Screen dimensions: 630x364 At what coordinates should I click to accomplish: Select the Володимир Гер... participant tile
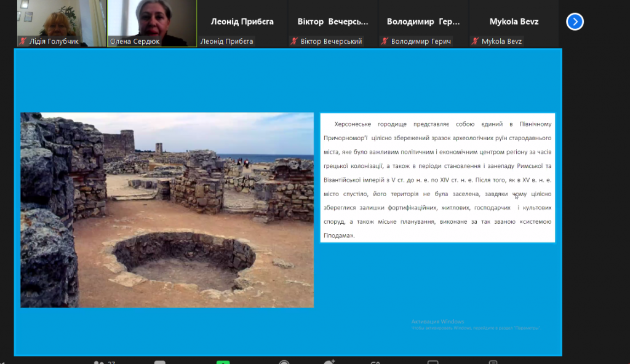point(423,22)
